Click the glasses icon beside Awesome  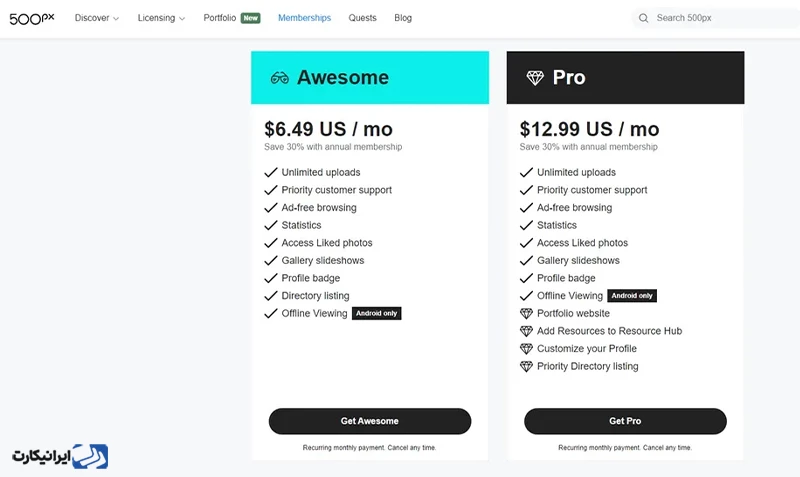pyautogui.click(x=280, y=78)
